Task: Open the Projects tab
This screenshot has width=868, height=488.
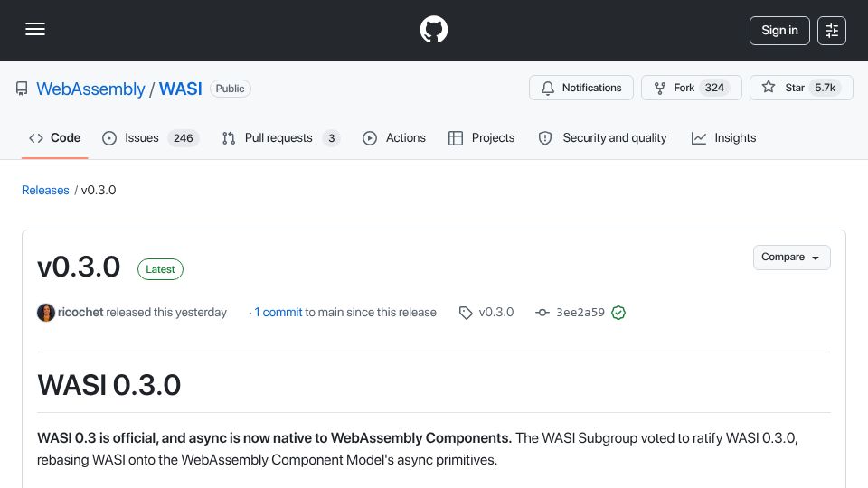Action: 482,137
